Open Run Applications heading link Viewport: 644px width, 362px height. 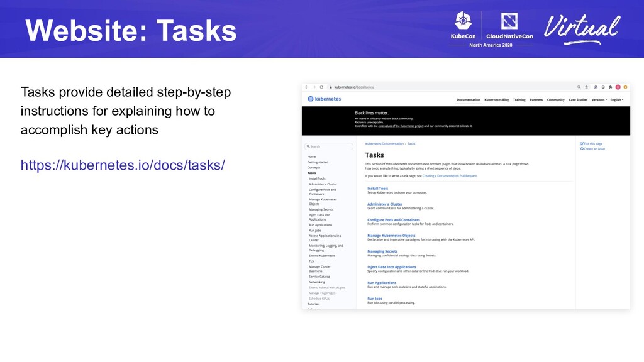click(382, 283)
